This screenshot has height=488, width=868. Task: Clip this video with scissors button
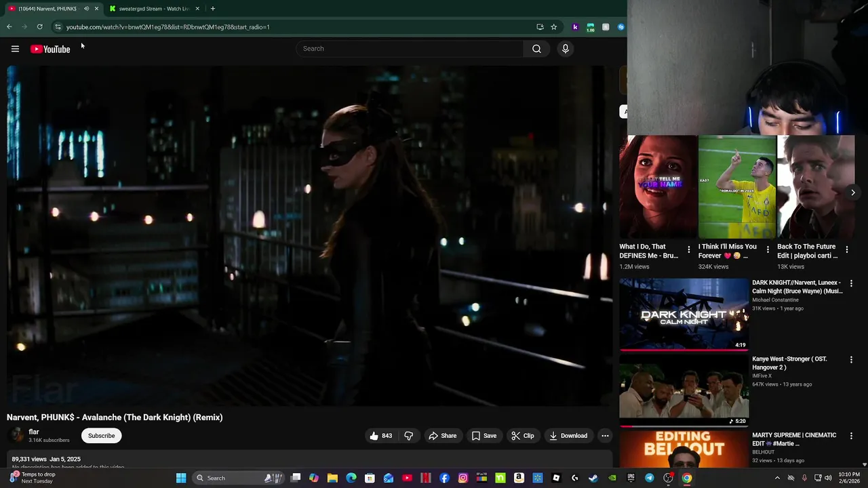click(x=522, y=436)
